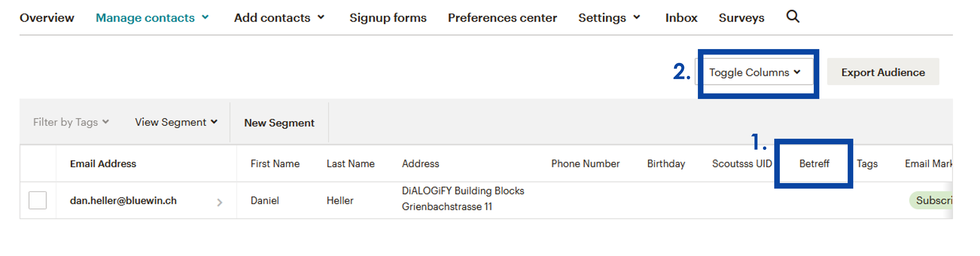Viewport: 980px width, 256px height.
Task: Expand the Manage contacts menu
Action: pos(152,18)
